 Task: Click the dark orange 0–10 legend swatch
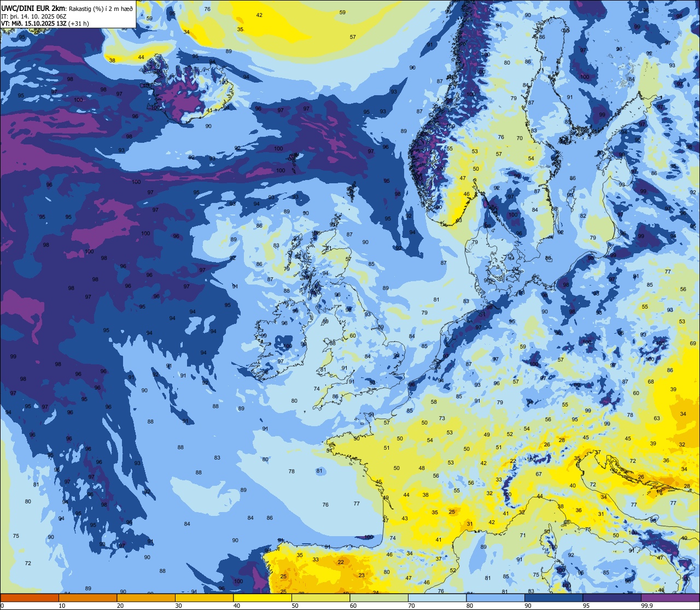(30, 597)
